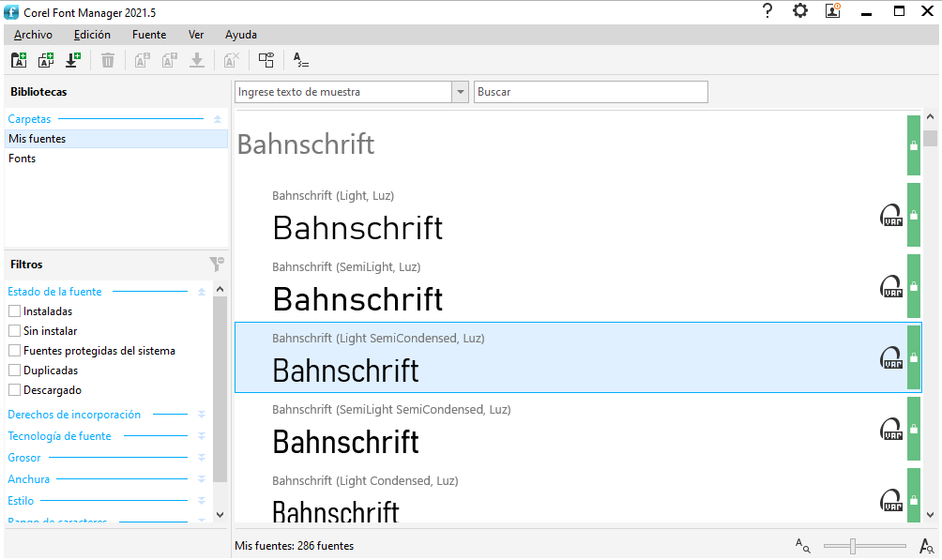The width and height of the screenshot is (942, 560).
Task: Click the download-with-plus toolbar icon
Action: [72, 61]
